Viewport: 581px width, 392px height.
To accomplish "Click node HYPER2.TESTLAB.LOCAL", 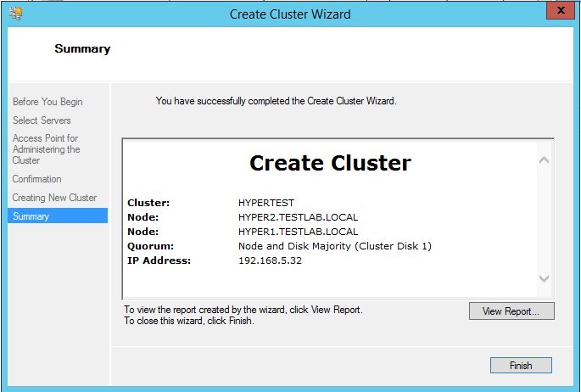I will 299,217.
